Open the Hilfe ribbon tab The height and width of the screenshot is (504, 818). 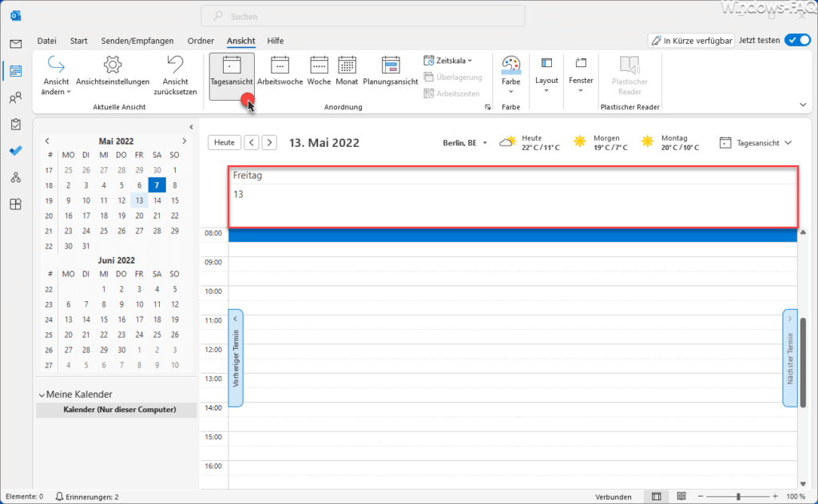[276, 41]
